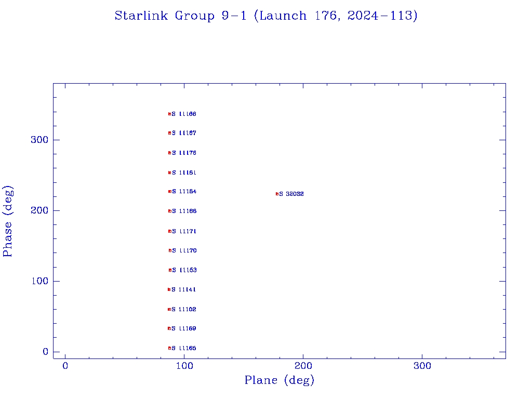Select the 100 tick label on Phase axis
Screen dimensions: 532x399
pos(39,281)
